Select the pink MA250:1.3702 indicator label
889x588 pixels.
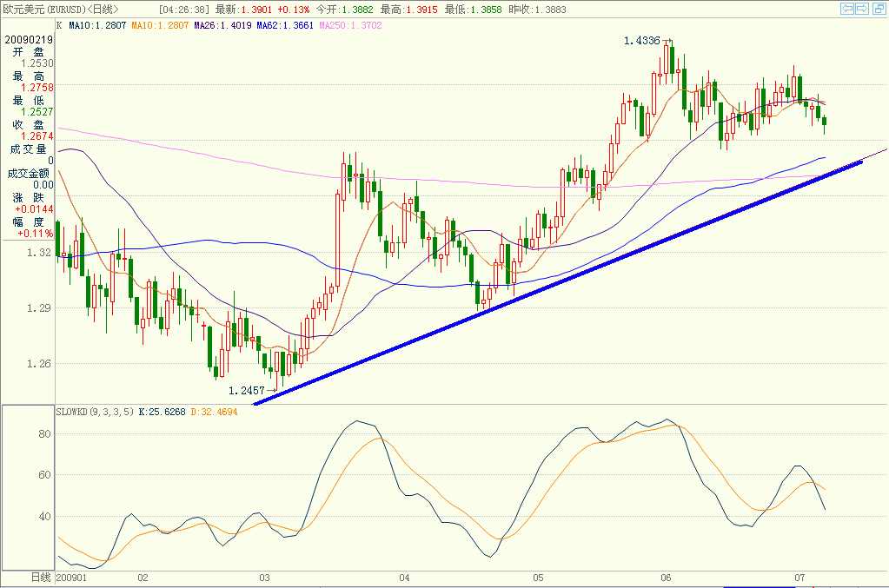350,25
